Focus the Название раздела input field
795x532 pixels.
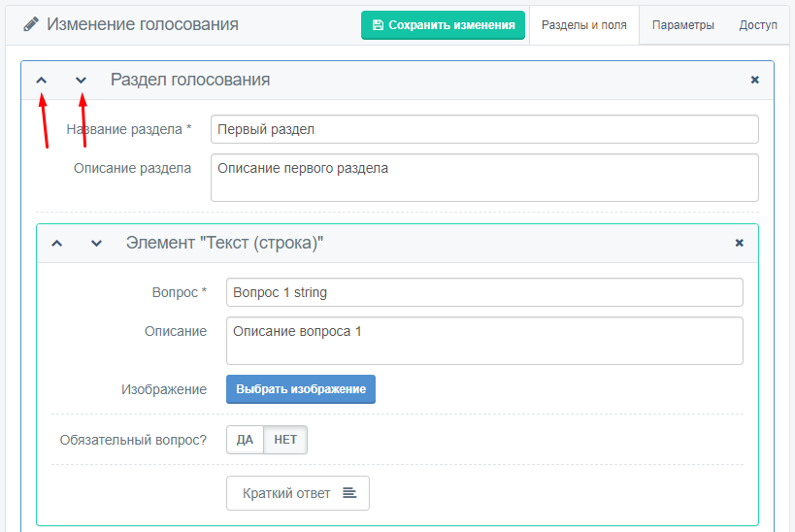coord(484,129)
